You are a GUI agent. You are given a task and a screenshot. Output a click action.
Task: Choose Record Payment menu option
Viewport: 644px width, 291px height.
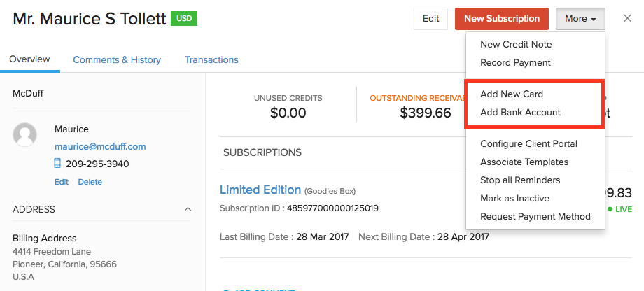(x=515, y=62)
